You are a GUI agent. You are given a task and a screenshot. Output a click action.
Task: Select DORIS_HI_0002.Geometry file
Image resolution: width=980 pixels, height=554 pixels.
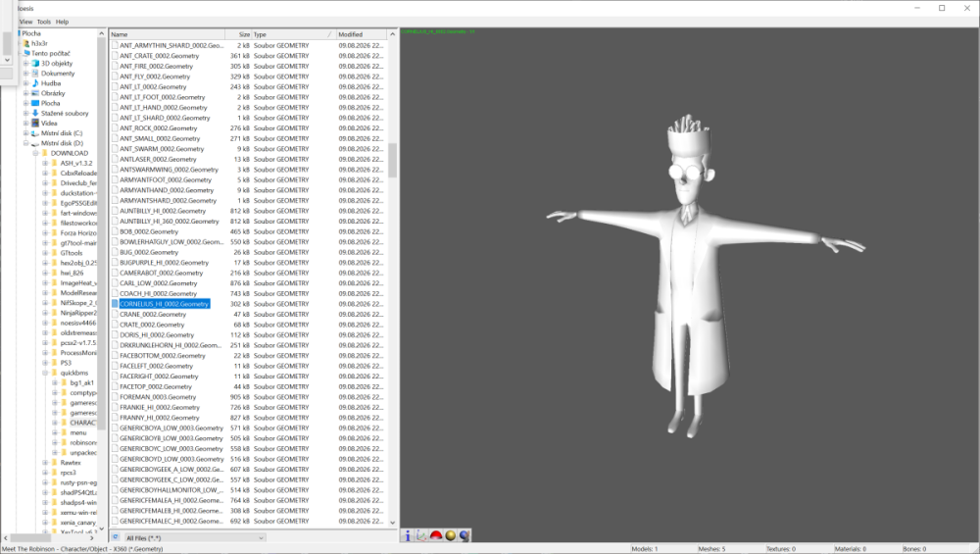click(157, 335)
